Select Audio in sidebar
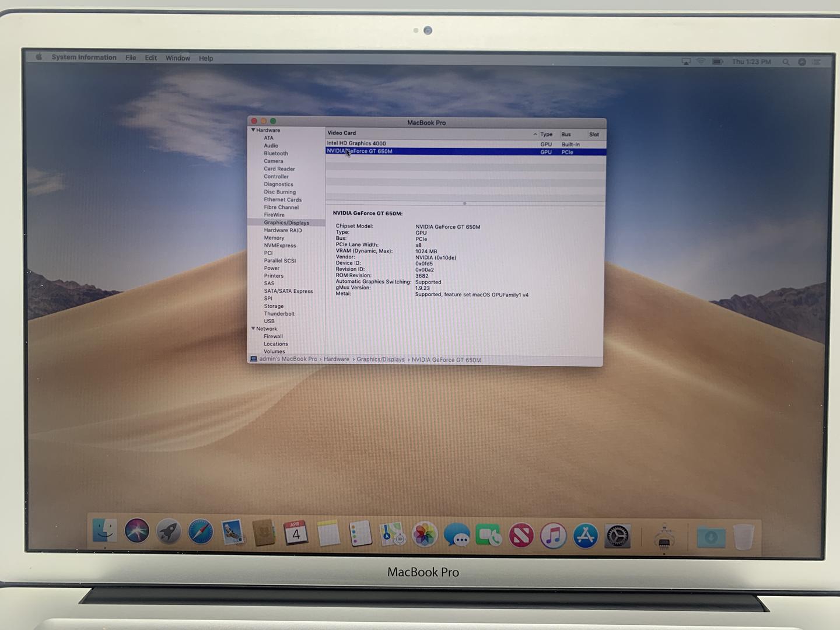840x630 pixels. pos(271,146)
